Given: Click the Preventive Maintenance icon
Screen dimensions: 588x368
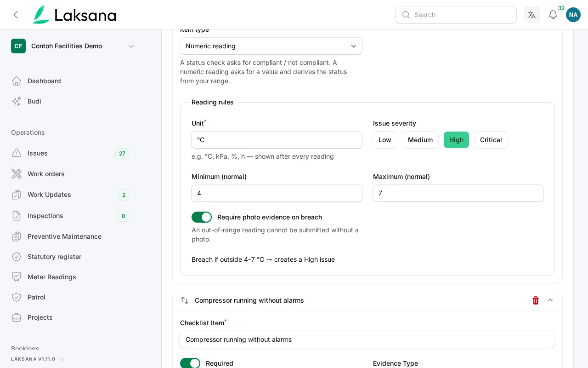Looking at the screenshot, I should (17, 236).
